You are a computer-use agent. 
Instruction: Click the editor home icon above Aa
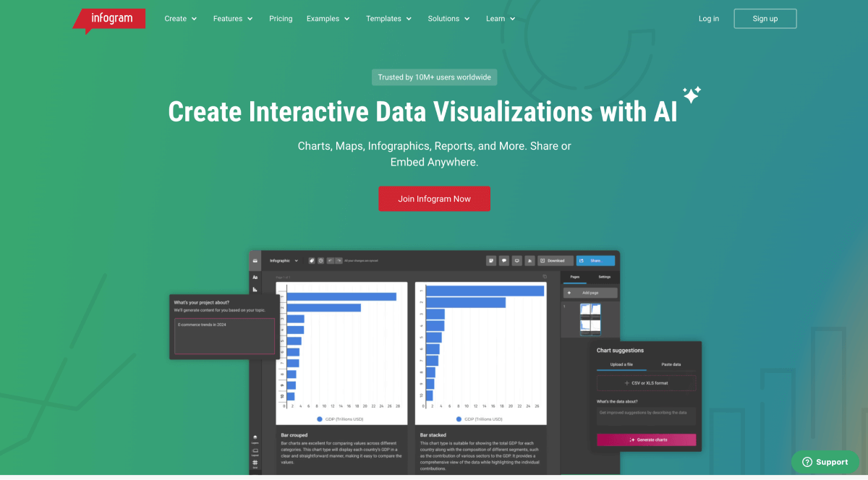tap(255, 260)
